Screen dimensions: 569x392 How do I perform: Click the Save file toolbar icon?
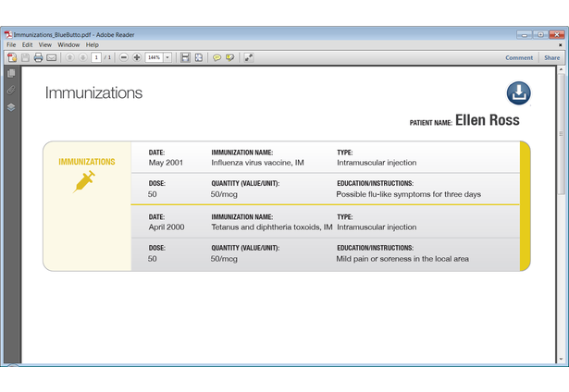coord(25,57)
